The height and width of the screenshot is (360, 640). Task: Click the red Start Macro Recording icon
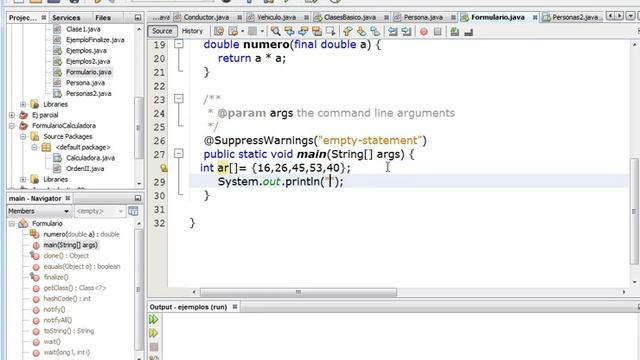click(x=424, y=31)
